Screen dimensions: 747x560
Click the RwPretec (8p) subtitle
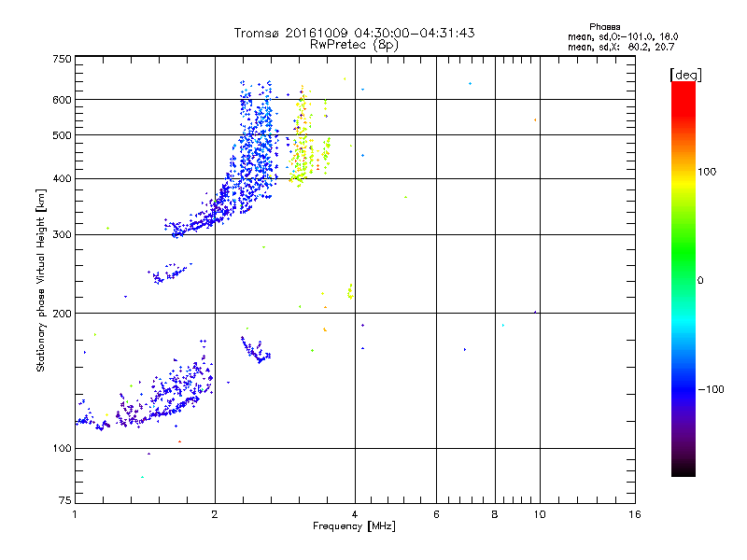(x=354, y=45)
